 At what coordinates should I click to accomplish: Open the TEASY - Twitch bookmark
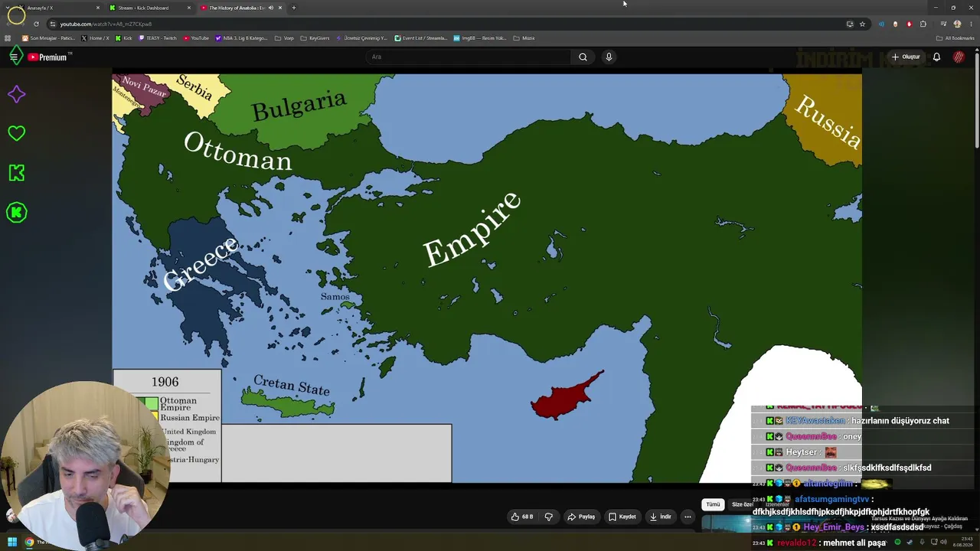158,38
